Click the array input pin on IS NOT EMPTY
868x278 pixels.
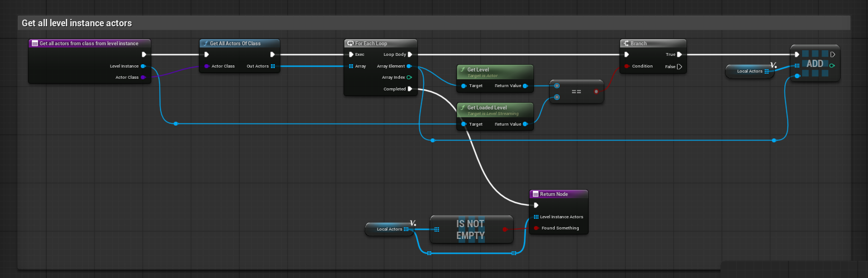(437, 229)
